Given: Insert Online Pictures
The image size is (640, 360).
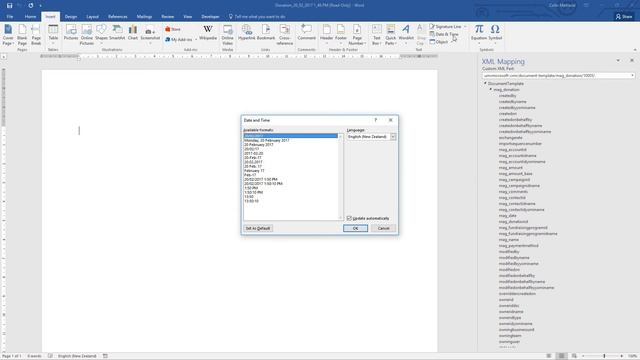Looking at the screenshot, I should tap(87, 35).
